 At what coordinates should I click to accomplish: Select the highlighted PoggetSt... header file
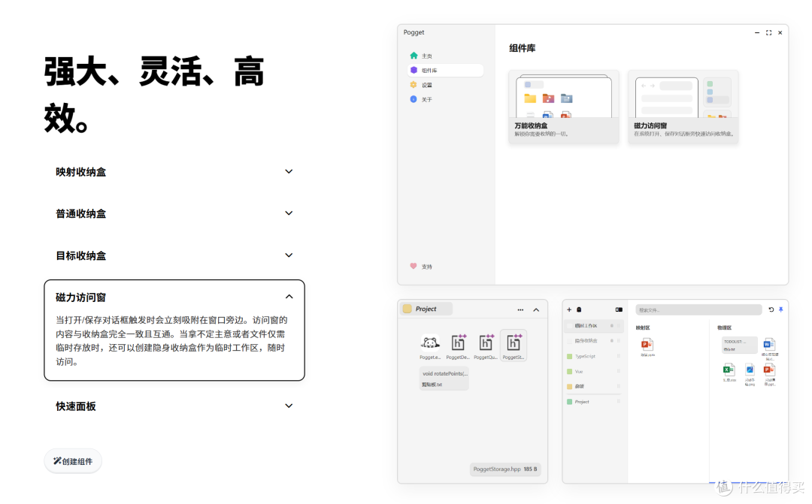514,346
